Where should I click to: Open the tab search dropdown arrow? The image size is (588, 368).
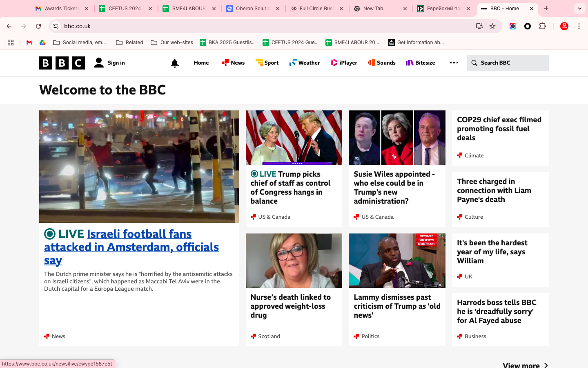tap(579, 9)
